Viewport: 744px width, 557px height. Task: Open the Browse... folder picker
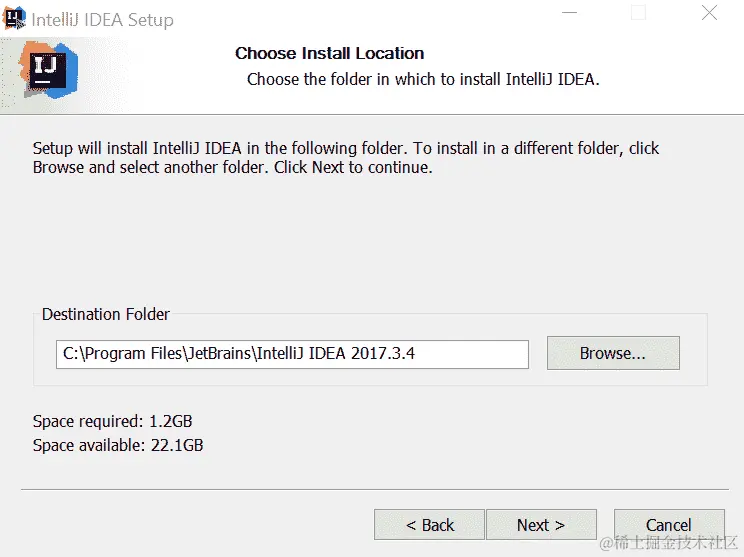(x=613, y=353)
